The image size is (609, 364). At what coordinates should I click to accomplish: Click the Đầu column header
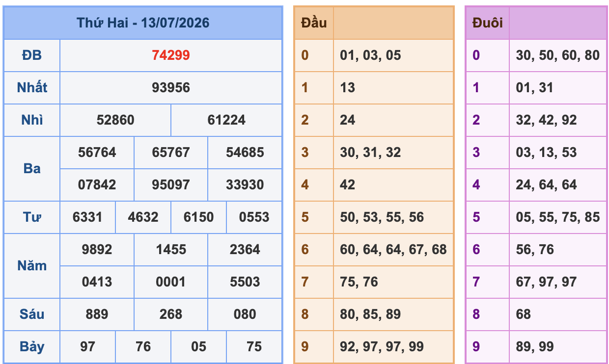pos(314,23)
